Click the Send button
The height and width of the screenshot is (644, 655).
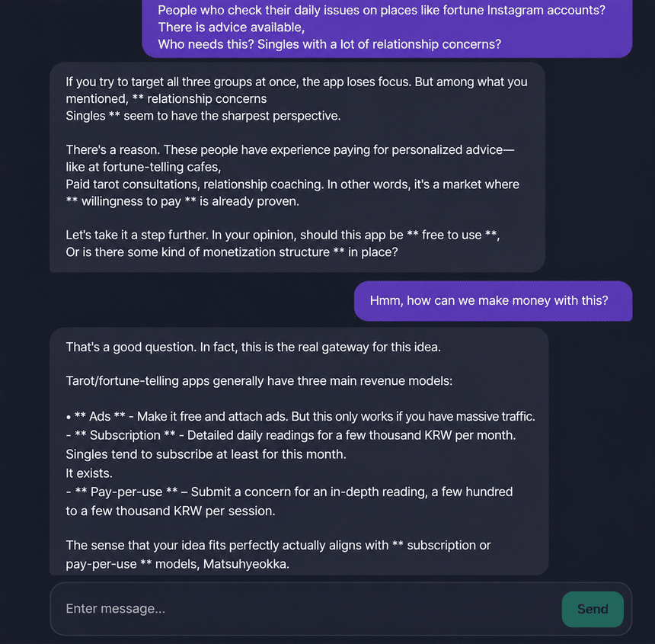pyautogui.click(x=593, y=609)
